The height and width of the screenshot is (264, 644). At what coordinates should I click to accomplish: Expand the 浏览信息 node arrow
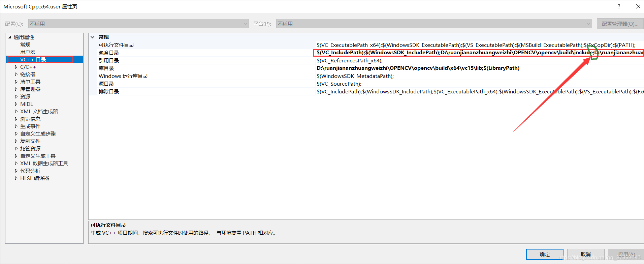[16, 119]
